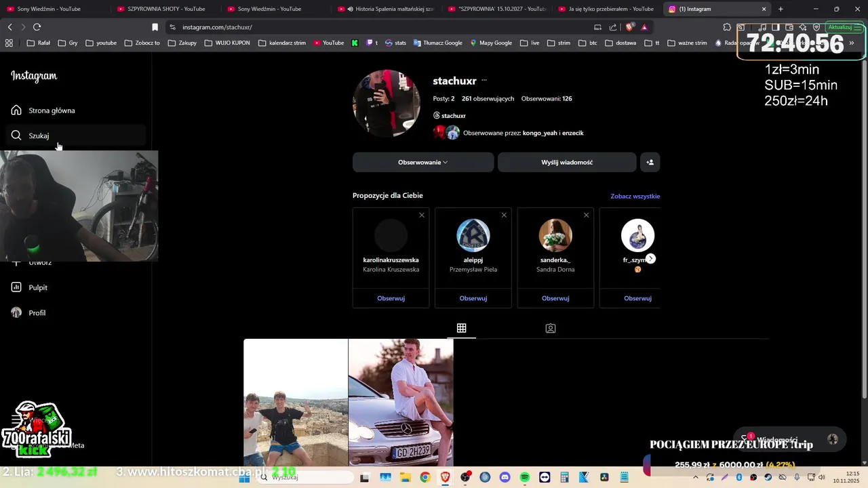Open File Explorer from the taskbar
Screen dimensions: 868x488
coord(405,477)
